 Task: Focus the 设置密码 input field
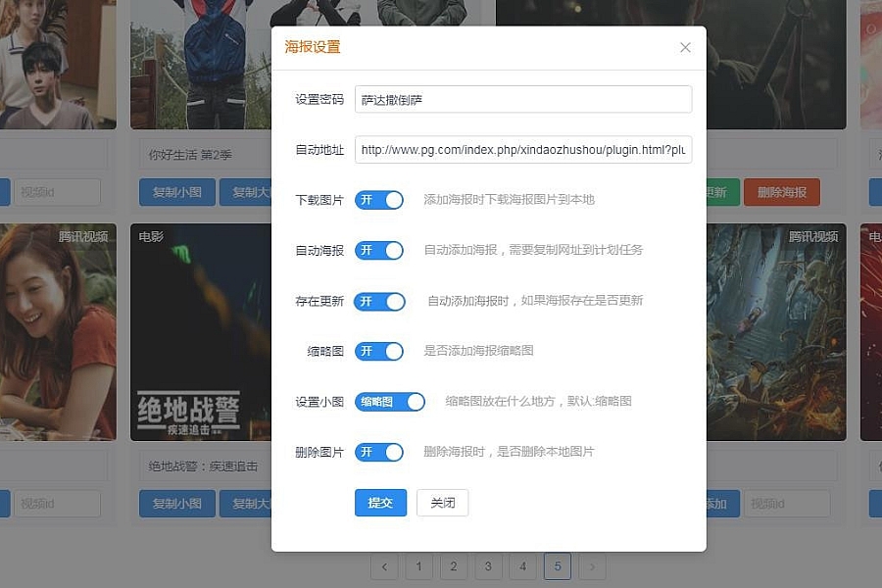[523, 100]
